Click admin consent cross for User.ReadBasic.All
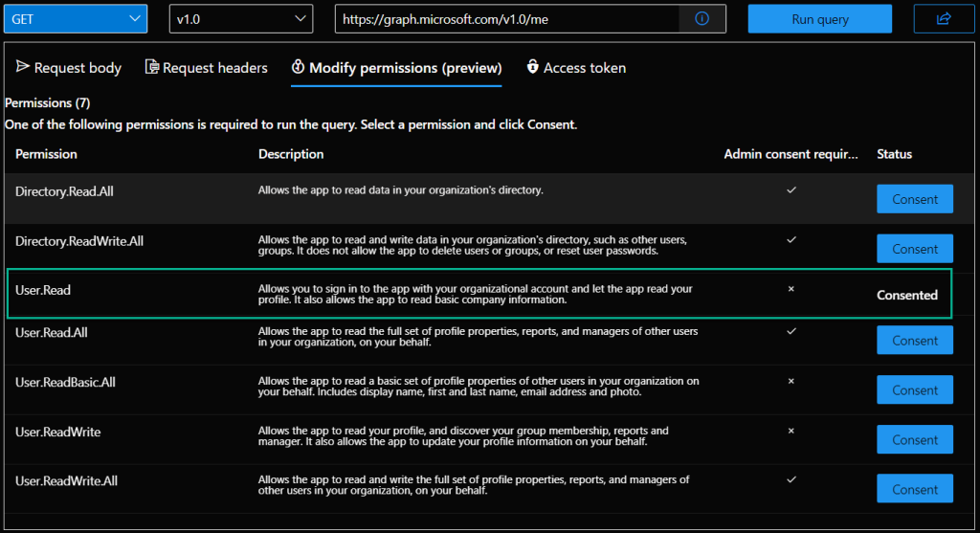The height and width of the screenshot is (533, 980). 791,381
